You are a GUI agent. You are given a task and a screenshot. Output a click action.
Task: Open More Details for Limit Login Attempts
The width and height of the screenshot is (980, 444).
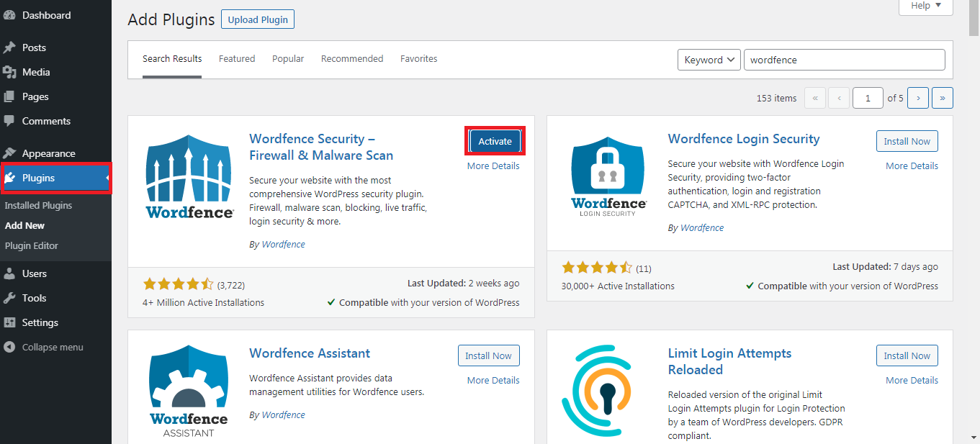pyautogui.click(x=912, y=380)
